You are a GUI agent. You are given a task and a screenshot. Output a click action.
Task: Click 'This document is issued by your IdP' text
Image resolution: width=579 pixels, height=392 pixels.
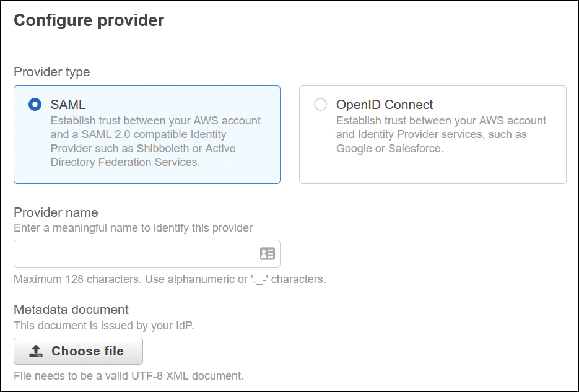click(104, 326)
